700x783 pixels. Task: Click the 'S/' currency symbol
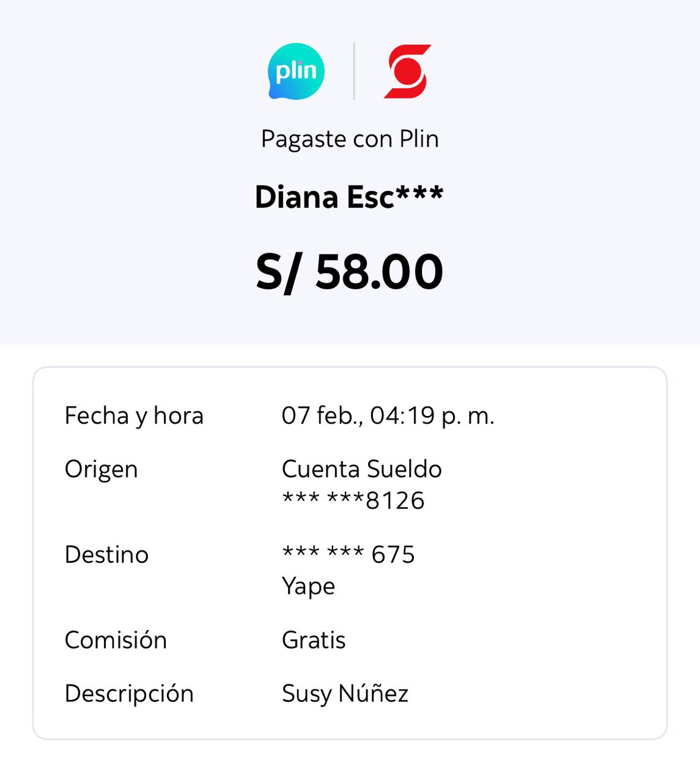277,272
